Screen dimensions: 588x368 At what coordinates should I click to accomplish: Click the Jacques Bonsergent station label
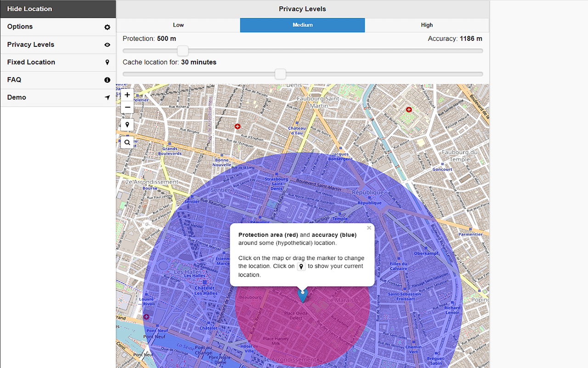click(x=340, y=156)
